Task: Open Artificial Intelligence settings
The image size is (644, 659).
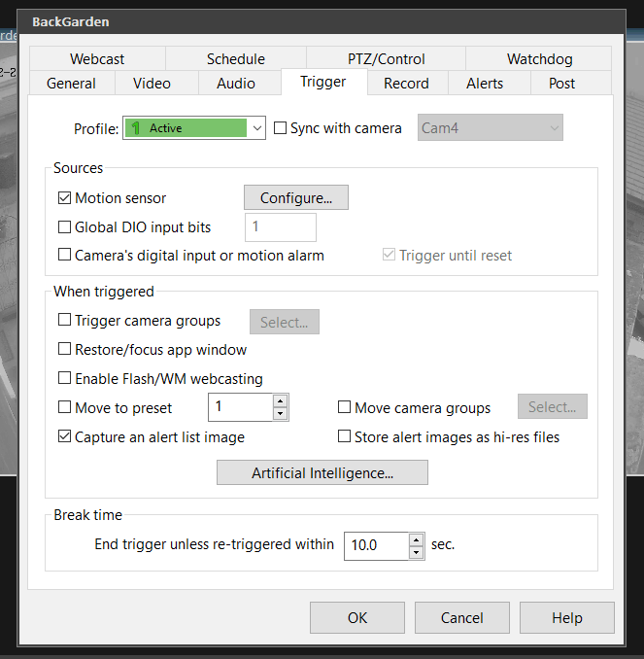Action: 322,473
